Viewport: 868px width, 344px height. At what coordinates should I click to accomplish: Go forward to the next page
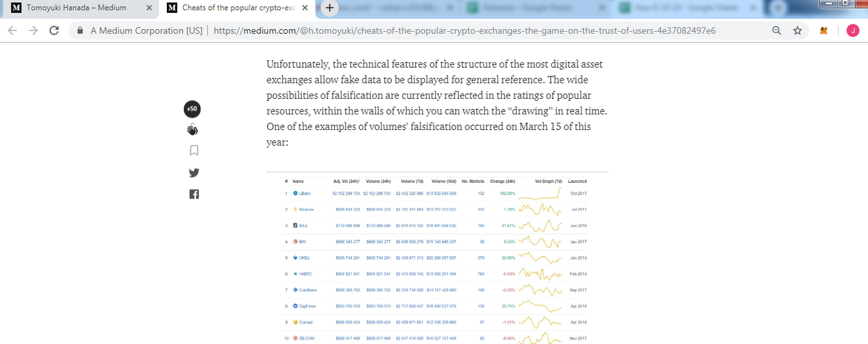pos(34,30)
